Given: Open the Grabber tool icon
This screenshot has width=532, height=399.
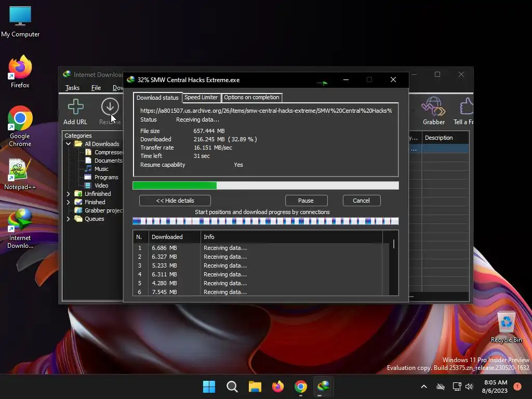Looking at the screenshot, I should [434, 112].
